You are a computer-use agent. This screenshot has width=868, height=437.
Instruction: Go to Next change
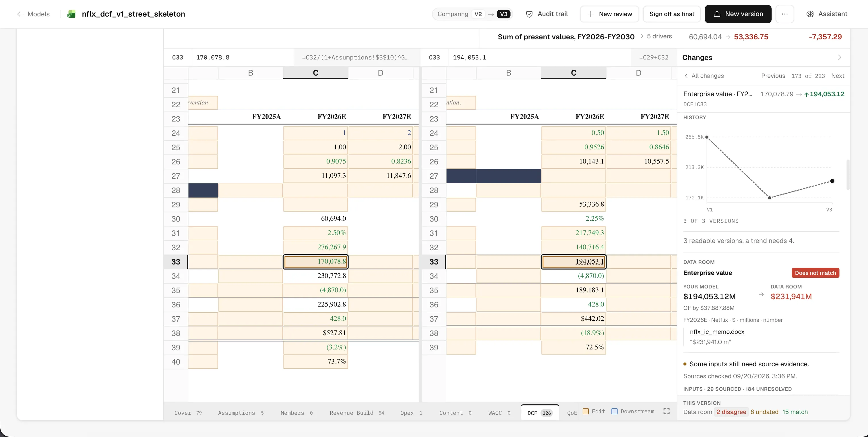(837, 76)
